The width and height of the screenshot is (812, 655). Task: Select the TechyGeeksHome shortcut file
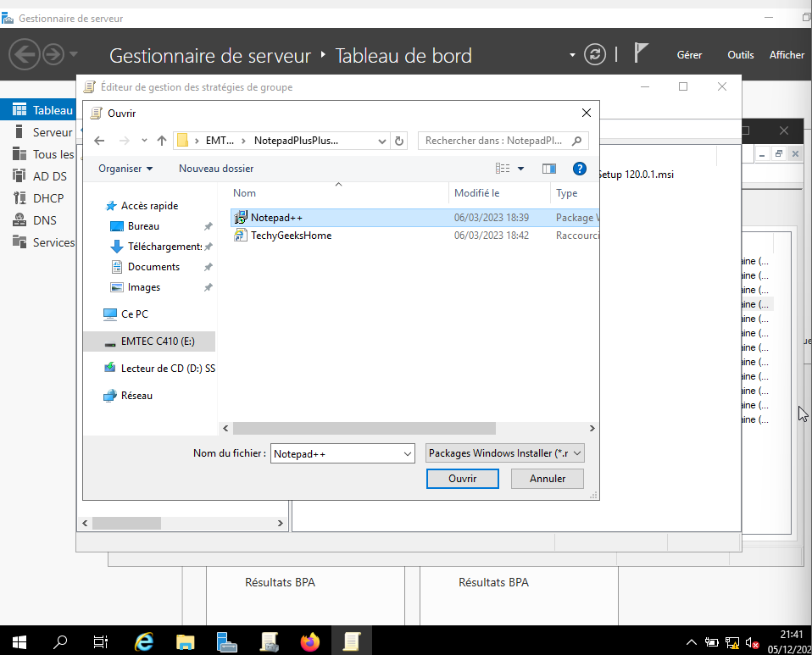point(291,236)
